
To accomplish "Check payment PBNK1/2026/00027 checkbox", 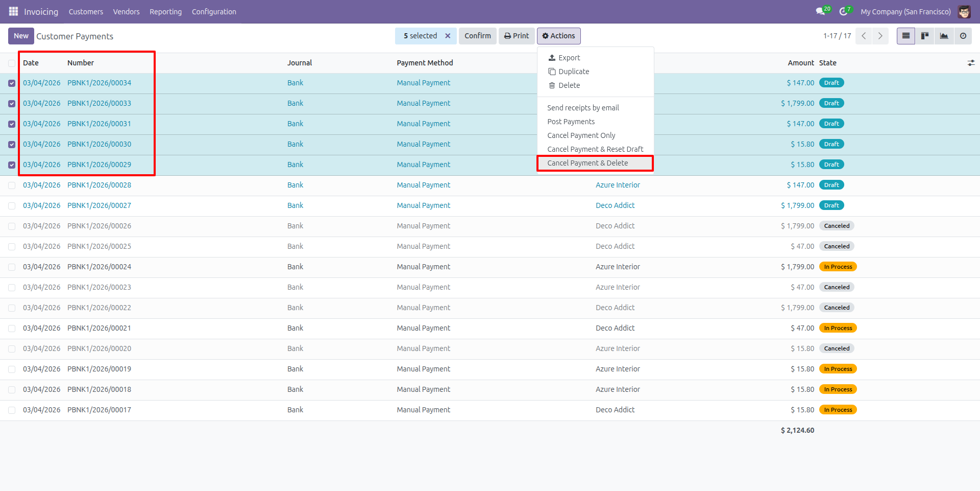I will click(12, 205).
